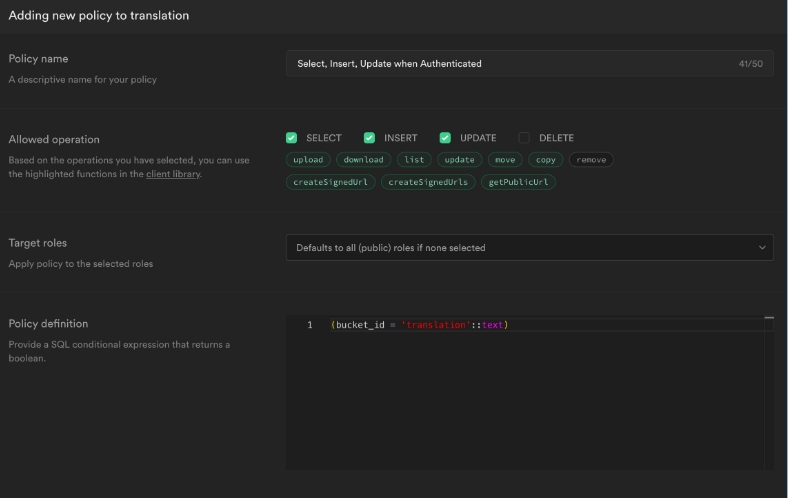Enable the DELETE operation checkbox

[524, 138]
